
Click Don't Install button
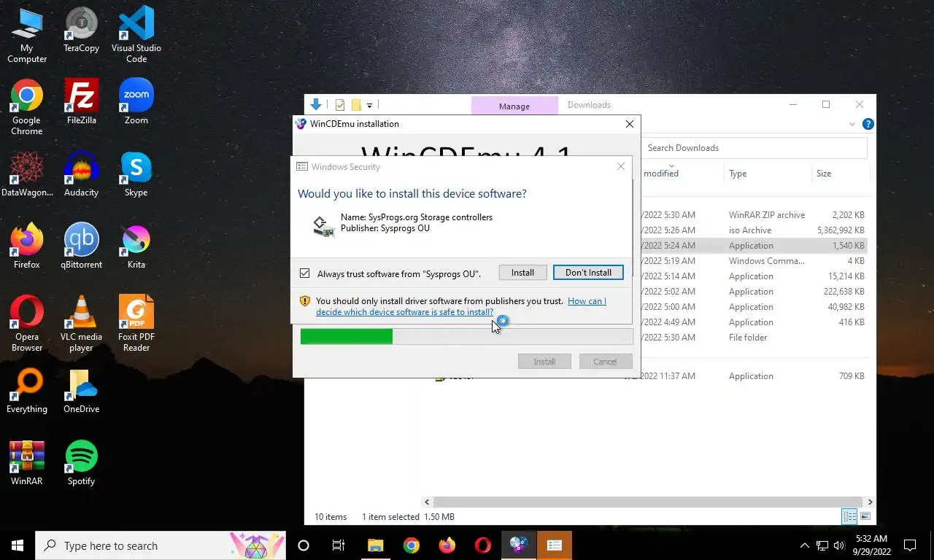[588, 273]
